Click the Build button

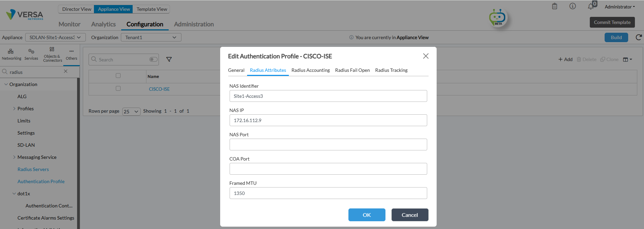point(616,37)
